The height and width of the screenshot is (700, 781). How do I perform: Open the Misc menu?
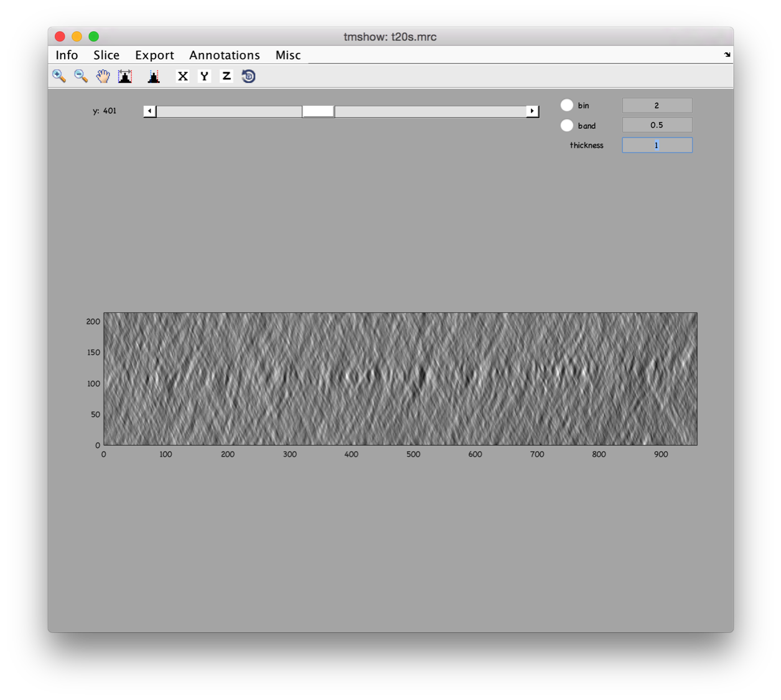288,55
